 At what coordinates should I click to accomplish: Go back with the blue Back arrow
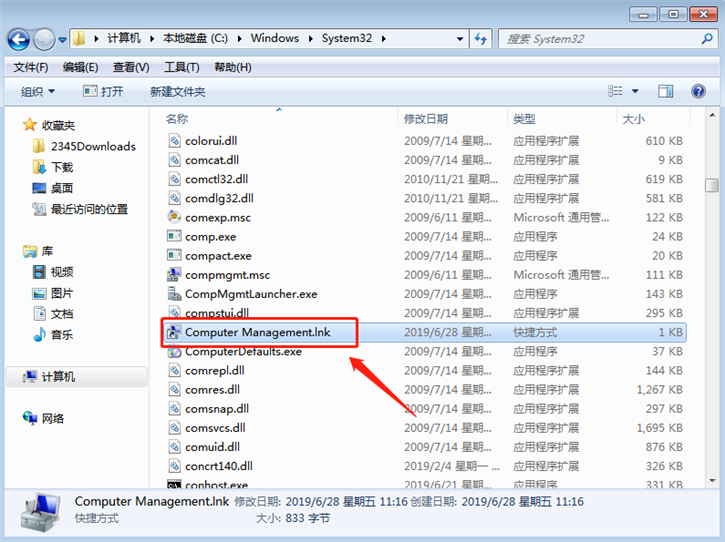pos(19,40)
